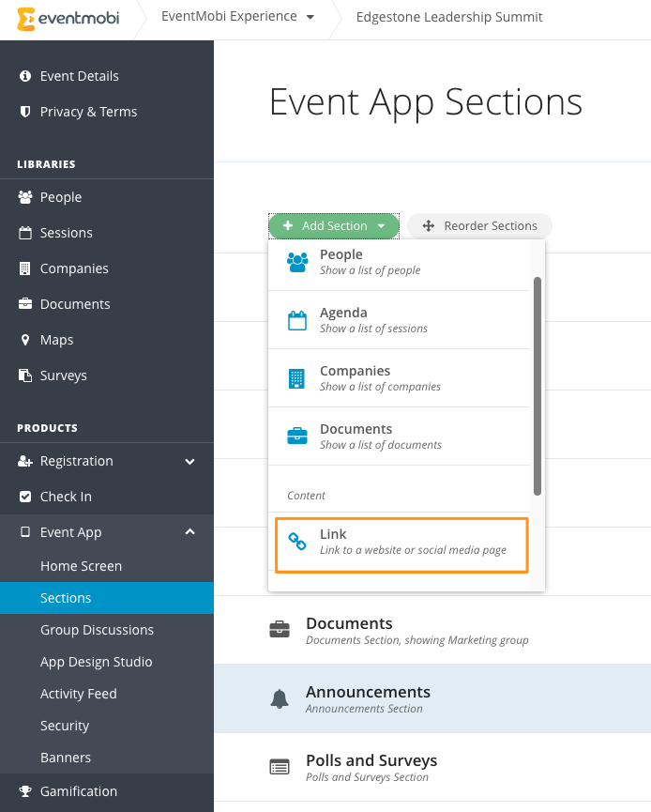Click the Registration user-plus icon
Image resolution: width=651 pixels, height=812 pixels.
pos(24,461)
